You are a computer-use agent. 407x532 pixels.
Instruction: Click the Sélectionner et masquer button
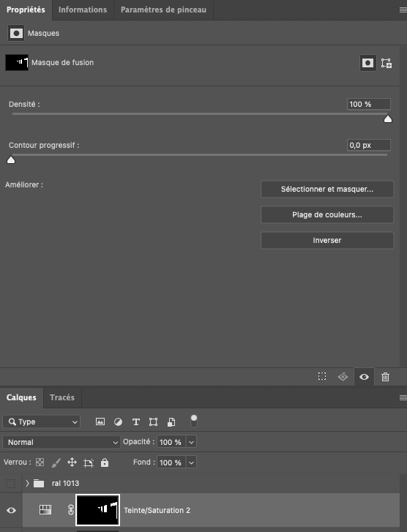(x=327, y=189)
